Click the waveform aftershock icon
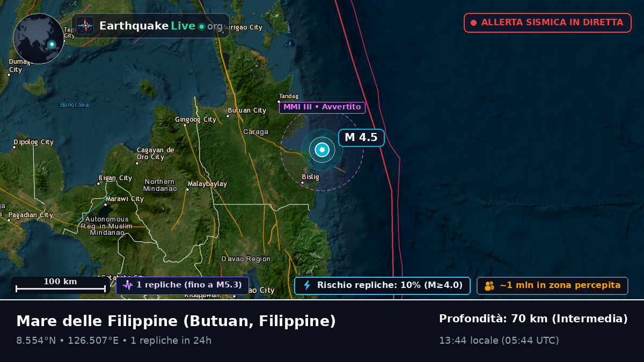The height and width of the screenshot is (362, 644). pos(128,285)
